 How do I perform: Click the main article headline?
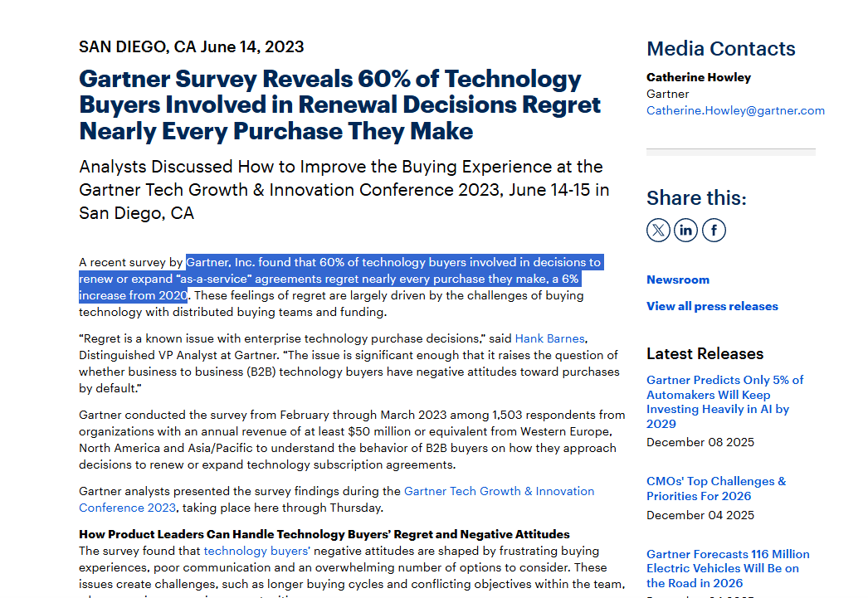(x=340, y=105)
